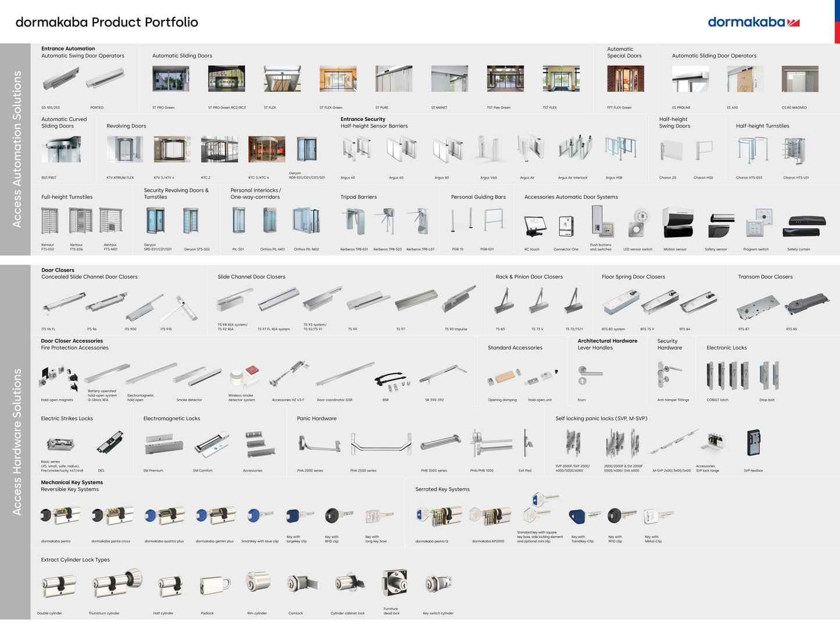Select the 'Serrated Key Systems' heading
Screen dimensions: 840x630
tap(442, 489)
